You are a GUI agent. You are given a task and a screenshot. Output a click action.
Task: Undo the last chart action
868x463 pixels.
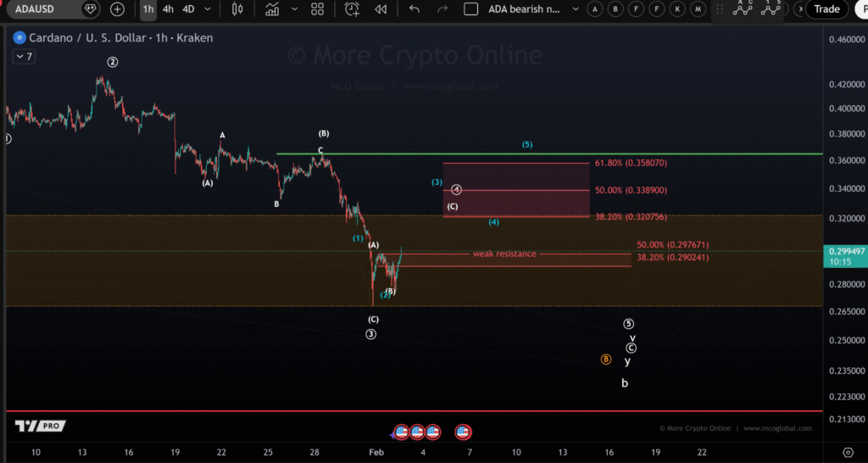pos(414,8)
